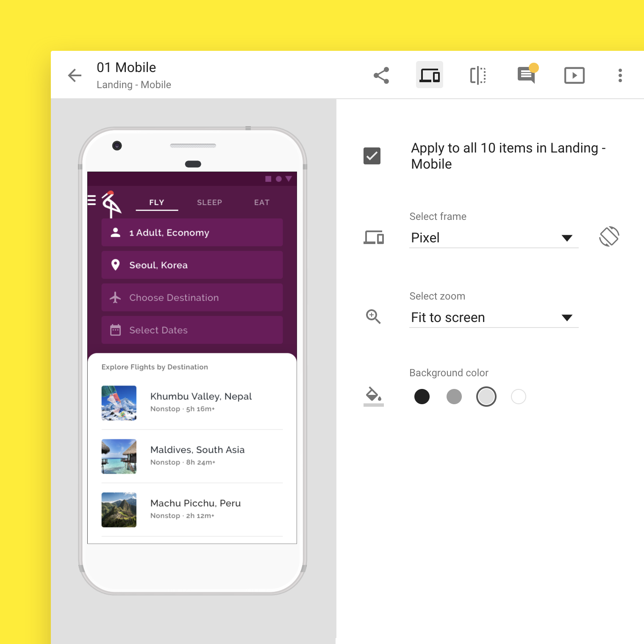Go back using the arrow icon
The width and height of the screenshot is (644, 644).
pos(75,75)
